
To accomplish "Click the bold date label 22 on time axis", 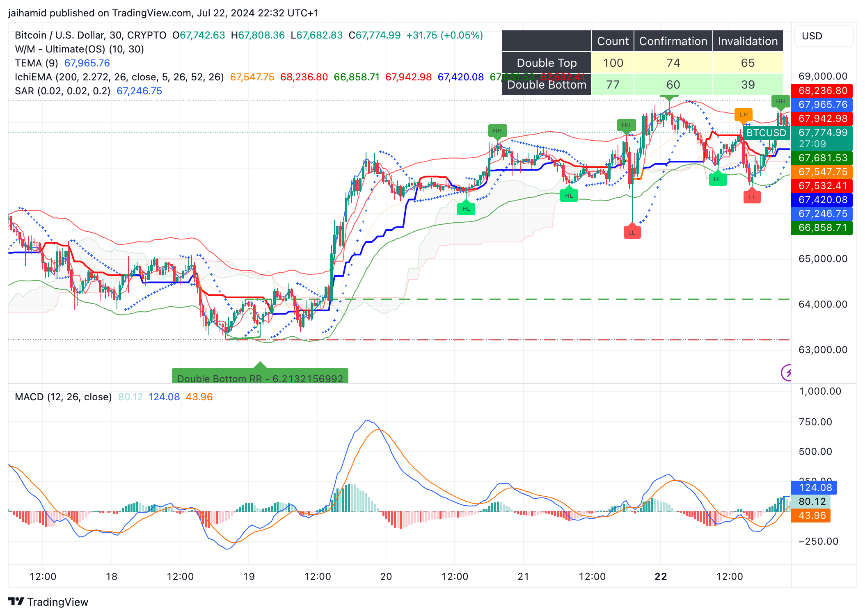I will tap(661, 577).
